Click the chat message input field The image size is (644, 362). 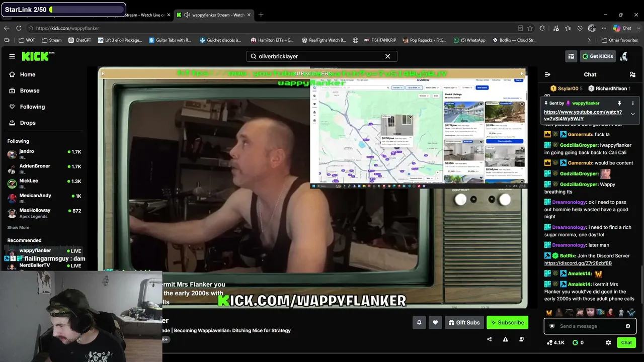590,326
